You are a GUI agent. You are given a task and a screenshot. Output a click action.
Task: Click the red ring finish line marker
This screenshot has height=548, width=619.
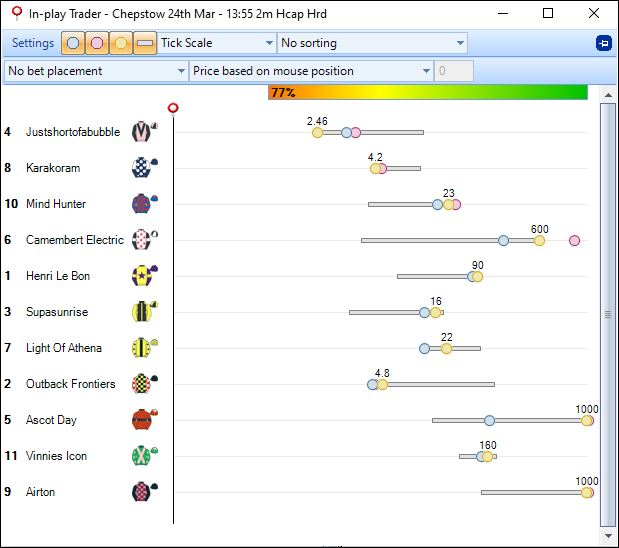[173, 108]
